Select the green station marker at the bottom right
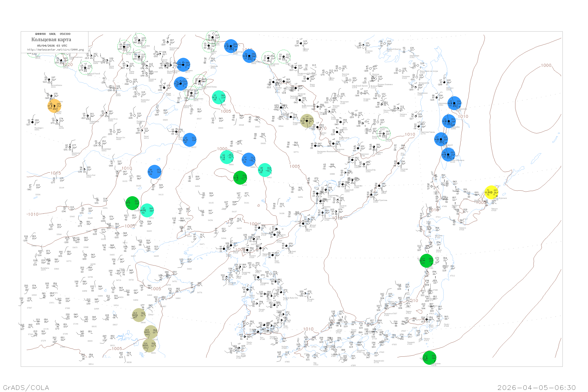Image resolution: width=588 pixels, height=392 pixels. click(x=429, y=358)
